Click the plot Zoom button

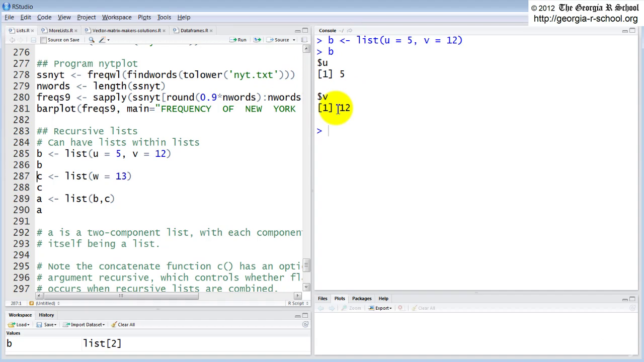click(351, 308)
